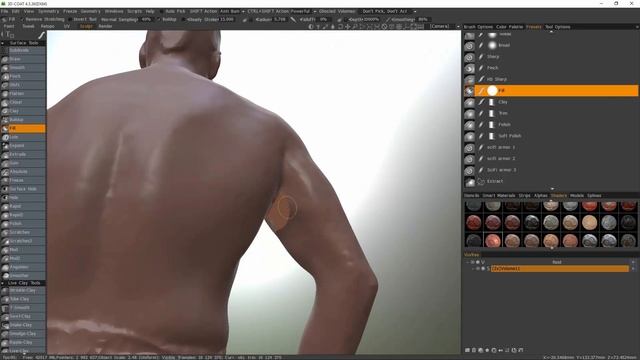640x360 pixels.
Task: Click the Normal Sampling percentage field
Action: pyautogui.click(x=147, y=19)
